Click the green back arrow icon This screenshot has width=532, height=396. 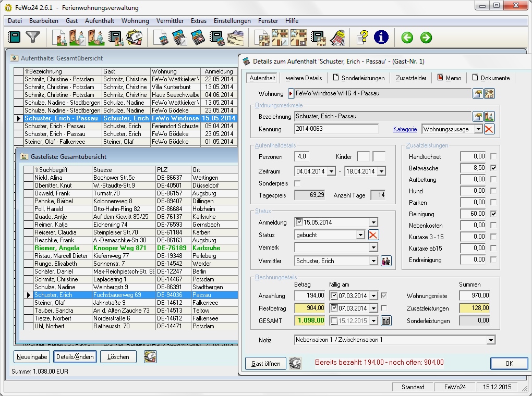coord(407,38)
